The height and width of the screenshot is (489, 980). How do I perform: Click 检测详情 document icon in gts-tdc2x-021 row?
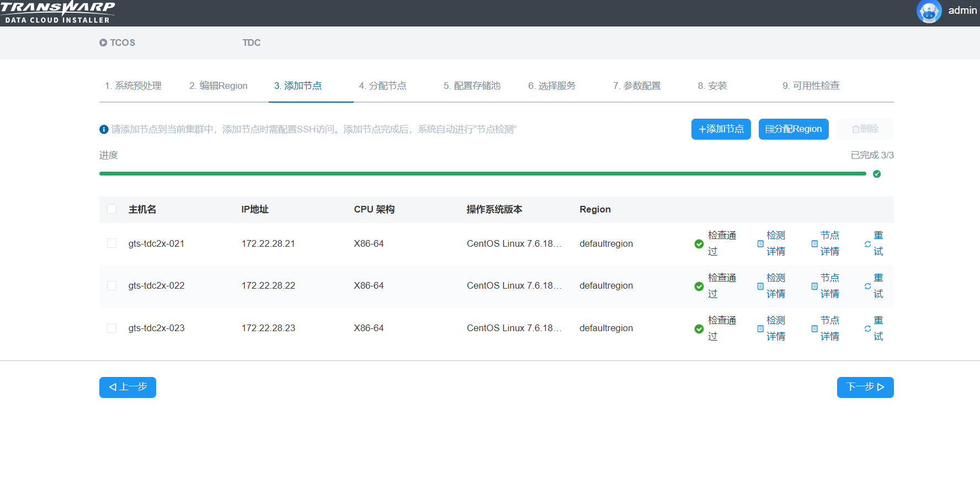760,243
